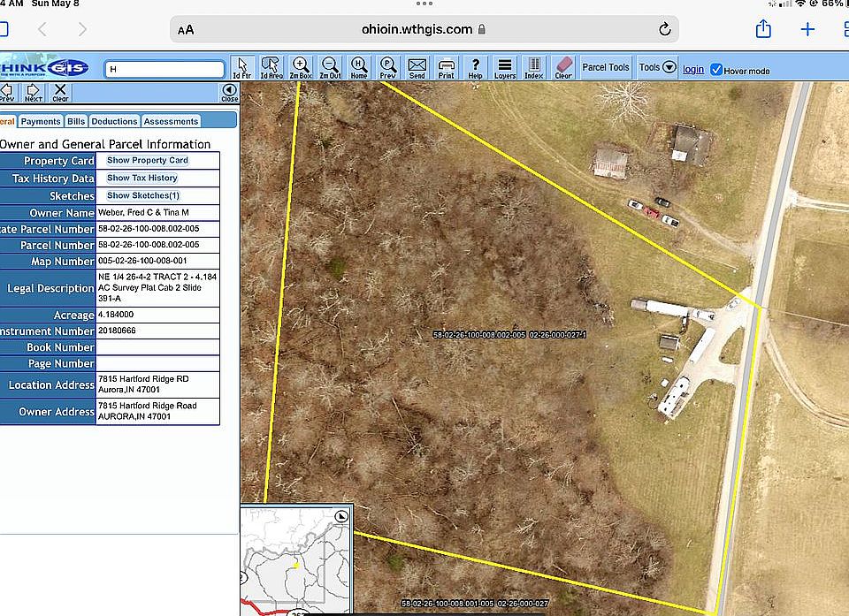Open the Layers list
The image size is (849, 616).
(505, 67)
